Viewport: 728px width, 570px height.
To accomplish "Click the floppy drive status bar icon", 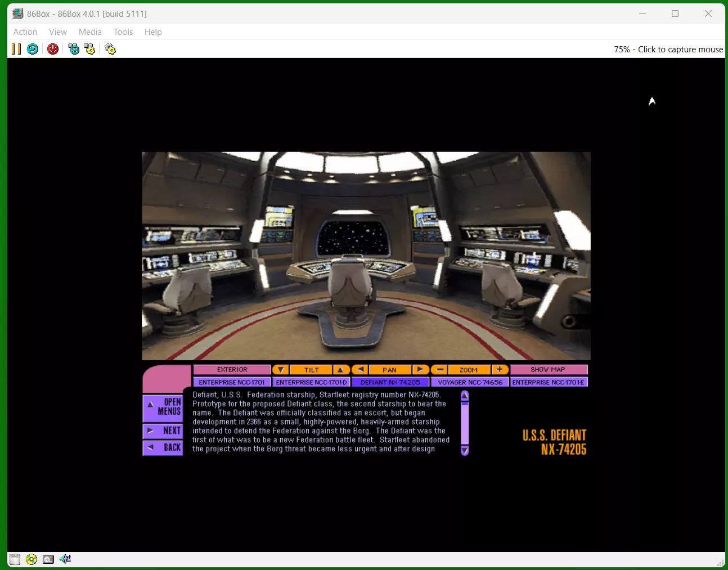I will (x=15, y=559).
